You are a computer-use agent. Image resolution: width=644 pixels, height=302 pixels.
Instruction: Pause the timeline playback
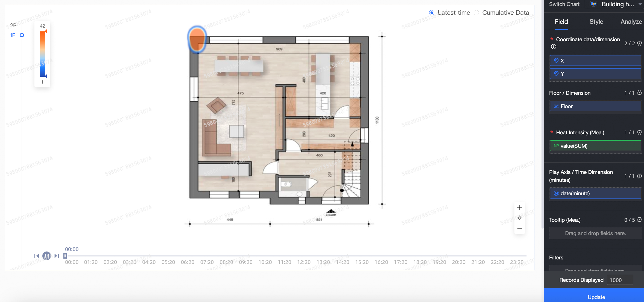[x=46, y=256]
